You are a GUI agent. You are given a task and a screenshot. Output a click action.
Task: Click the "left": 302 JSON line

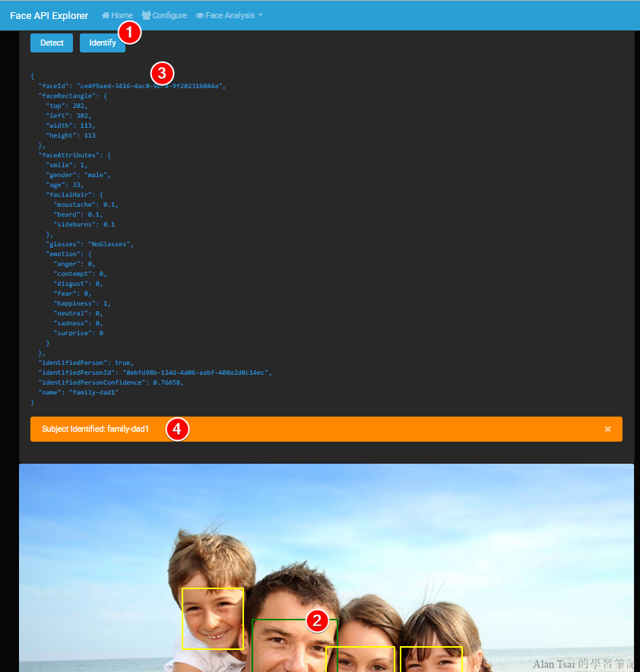coord(68,116)
